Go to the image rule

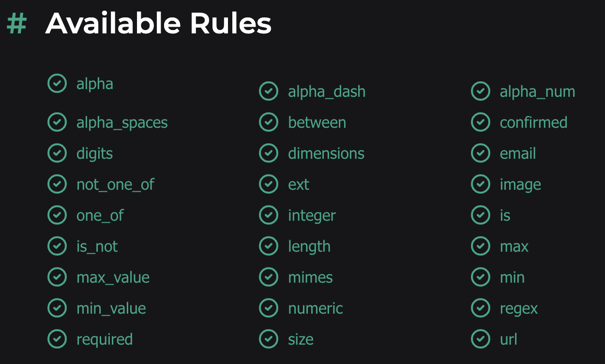(x=520, y=185)
